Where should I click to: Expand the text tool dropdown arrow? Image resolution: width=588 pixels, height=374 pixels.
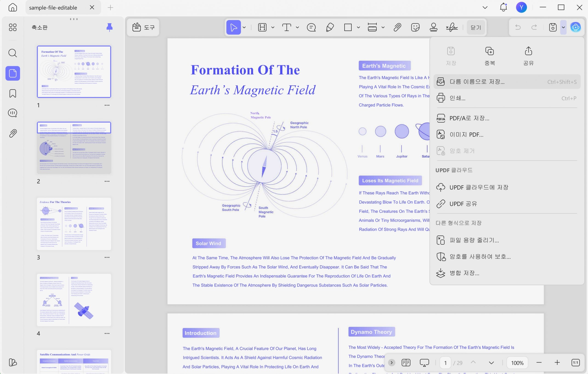[297, 27]
